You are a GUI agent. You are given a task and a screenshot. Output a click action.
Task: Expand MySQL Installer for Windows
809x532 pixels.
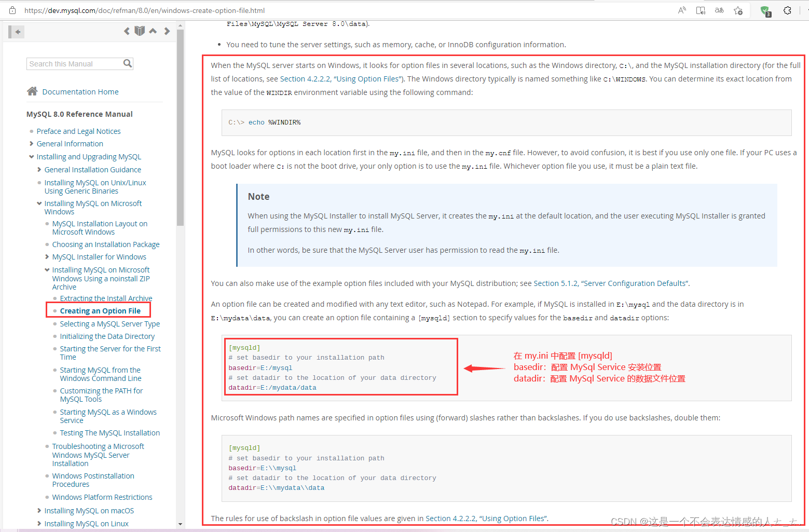[47, 257]
